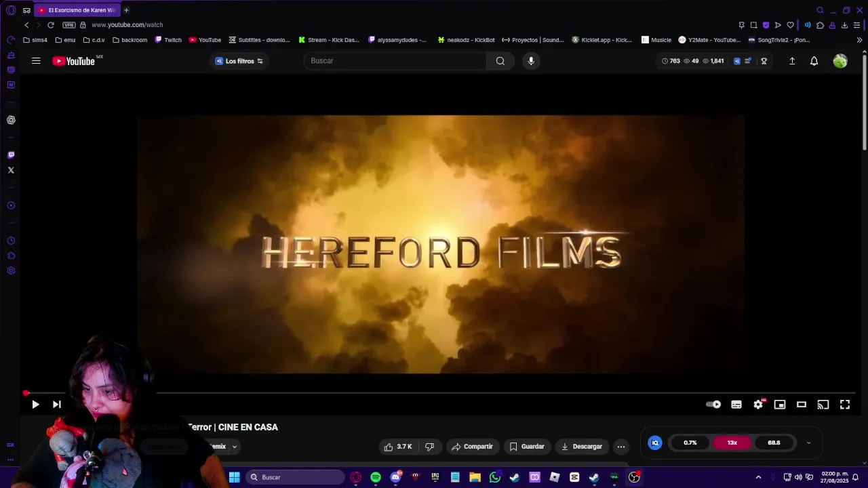Open the YouTube guide hamburger menu

36,61
